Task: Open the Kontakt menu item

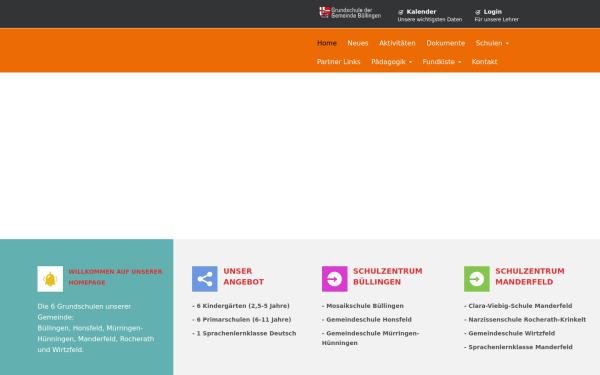Action: [x=484, y=62]
